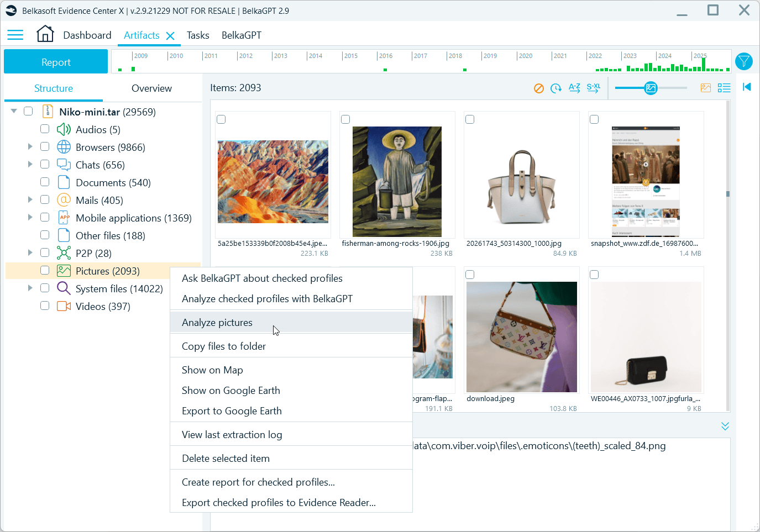Check the Niko-mini.tar root checkbox
Viewport: 760px width, 532px height.
coord(28,110)
